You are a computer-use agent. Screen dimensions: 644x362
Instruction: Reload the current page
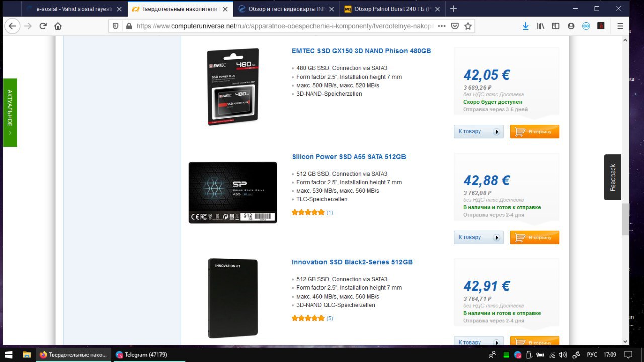coord(43,26)
